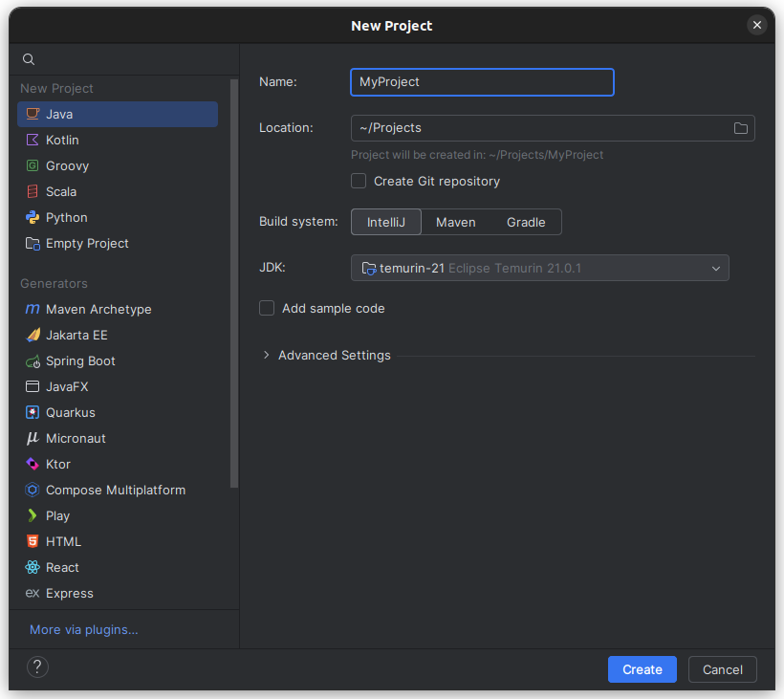Click the search magnifier icon
Image resolution: width=784 pixels, height=699 pixels.
coord(29,59)
